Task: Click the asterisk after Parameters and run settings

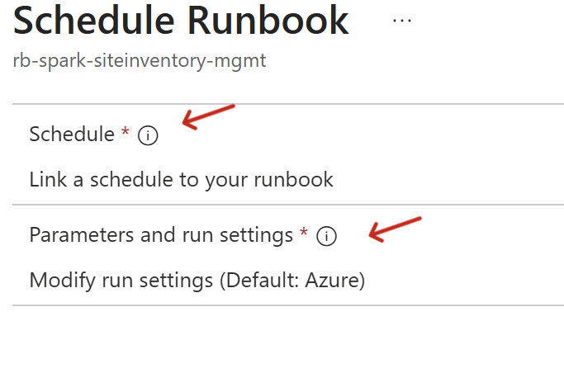Action: coord(304,235)
